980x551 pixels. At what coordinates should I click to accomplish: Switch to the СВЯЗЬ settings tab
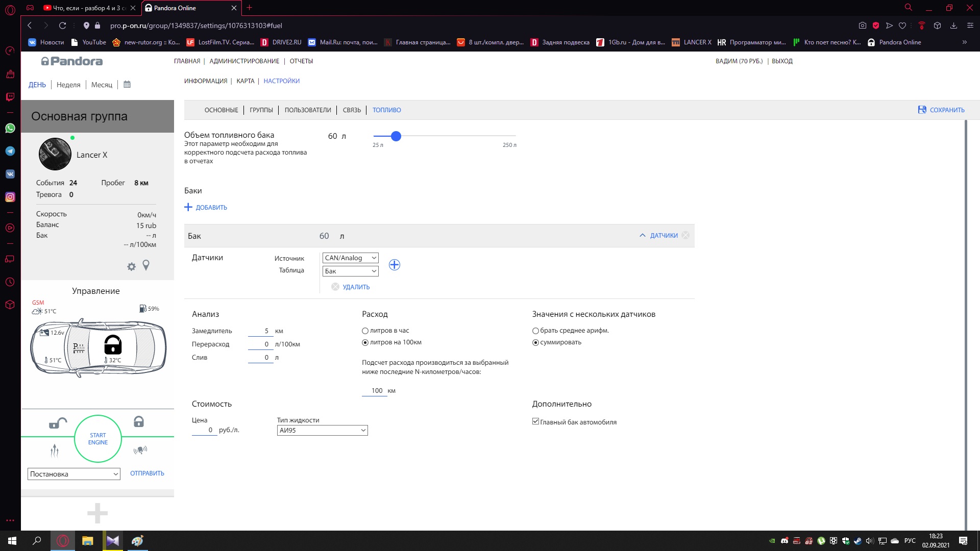352,110
